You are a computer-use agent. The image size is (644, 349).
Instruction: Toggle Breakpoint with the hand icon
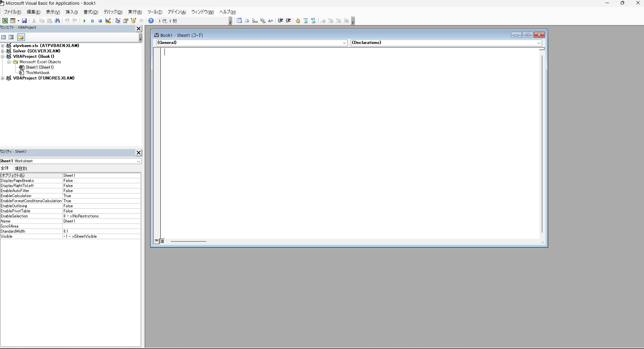click(x=298, y=21)
